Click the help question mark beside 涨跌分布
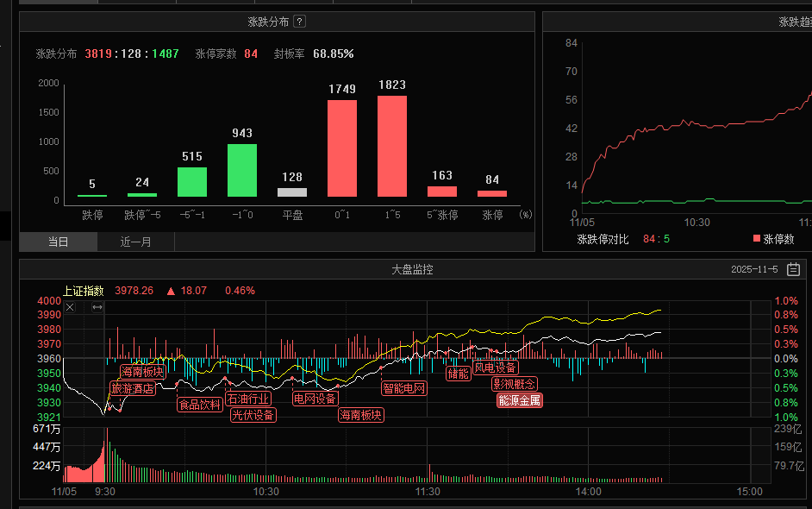The width and height of the screenshot is (812, 509). pos(299,22)
